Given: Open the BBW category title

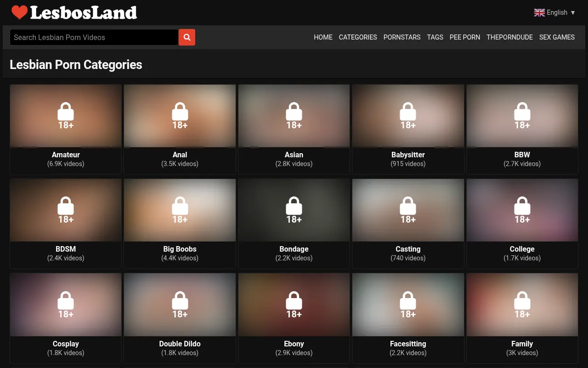Looking at the screenshot, I should (x=522, y=155).
